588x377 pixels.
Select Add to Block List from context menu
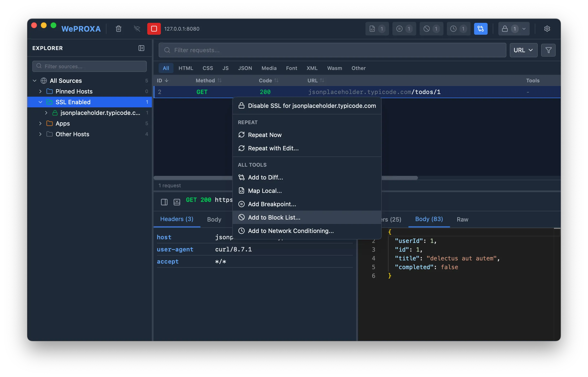(274, 217)
